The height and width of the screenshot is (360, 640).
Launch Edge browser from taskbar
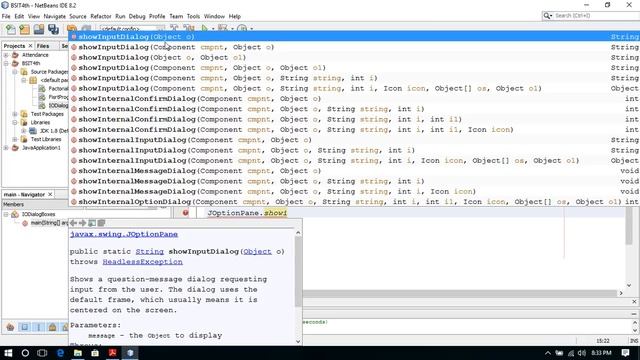[60, 353]
